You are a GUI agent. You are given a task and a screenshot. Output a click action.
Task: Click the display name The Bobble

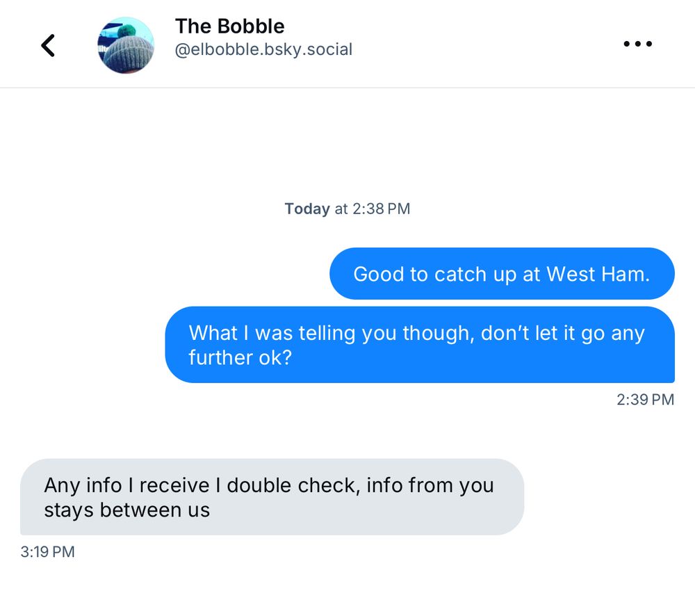coord(229,26)
